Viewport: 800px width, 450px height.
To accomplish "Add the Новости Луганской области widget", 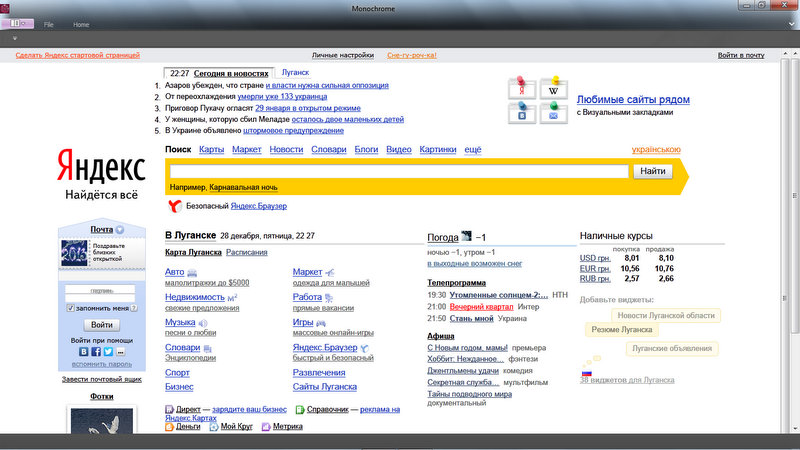I will pos(666,315).
